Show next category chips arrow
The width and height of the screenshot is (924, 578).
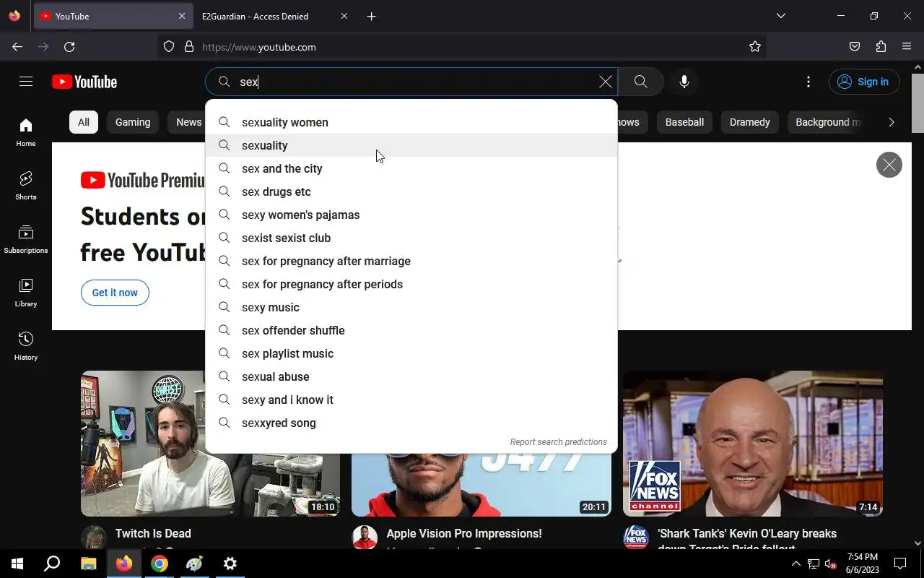[x=892, y=122]
